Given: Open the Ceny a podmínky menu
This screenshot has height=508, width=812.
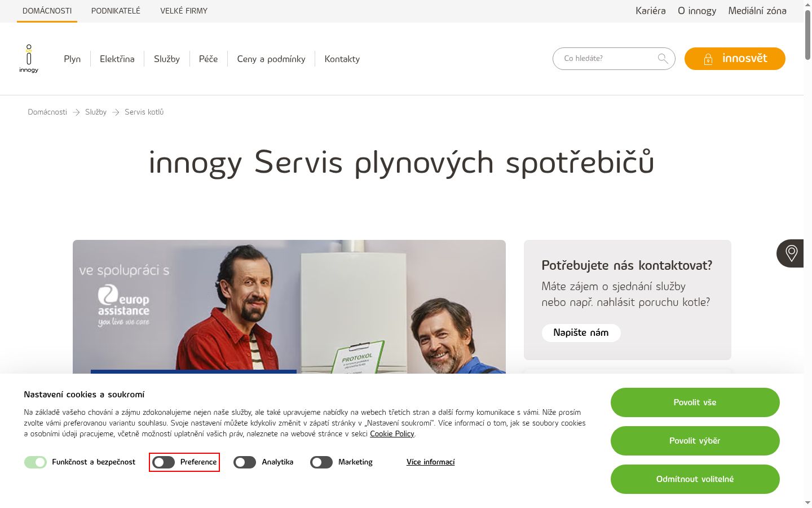Looking at the screenshot, I should [271, 59].
